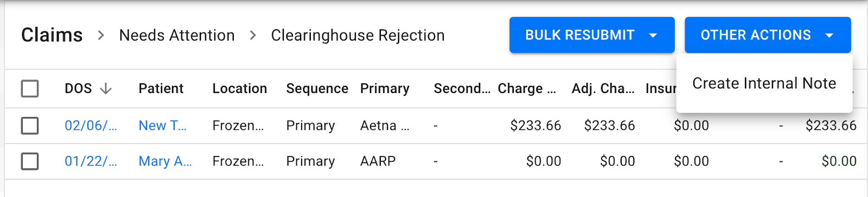Click the Bulk Resubmit button label

(x=580, y=35)
